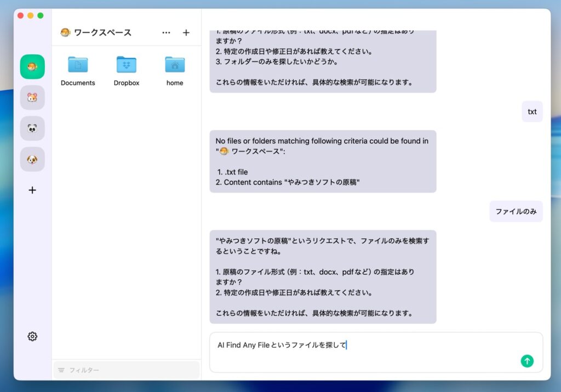
Task: Open the three-dot menu beside ワークスペース
Action: (166, 33)
